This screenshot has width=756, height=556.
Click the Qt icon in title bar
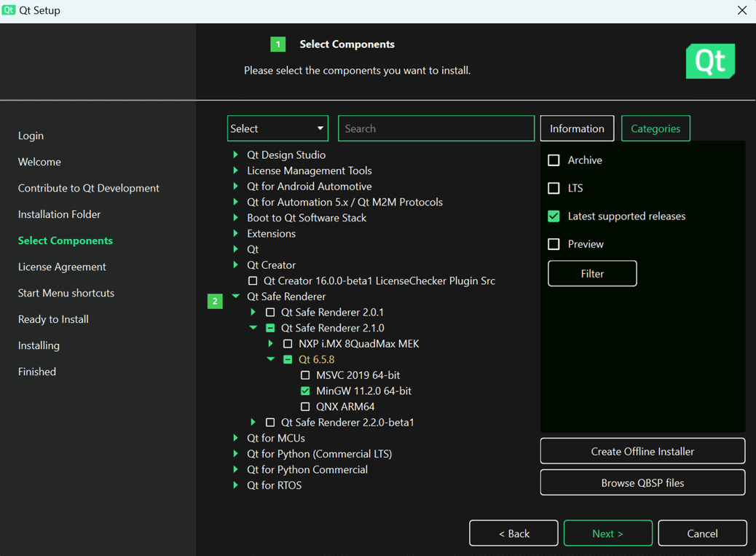tap(9, 10)
